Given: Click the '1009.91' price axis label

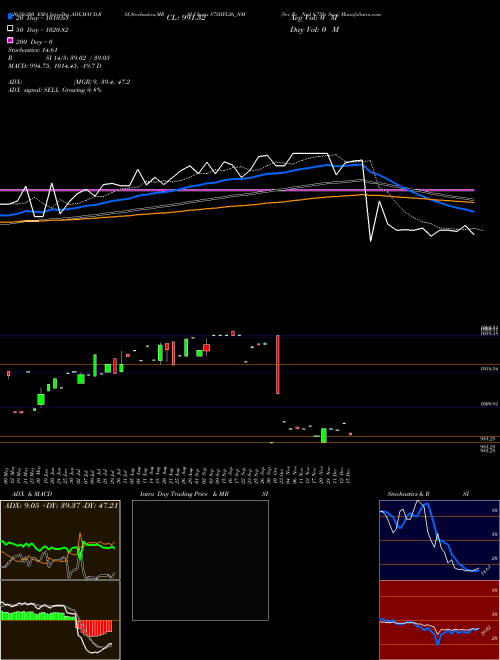Looking at the screenshot, I should [x=489, y=404].
